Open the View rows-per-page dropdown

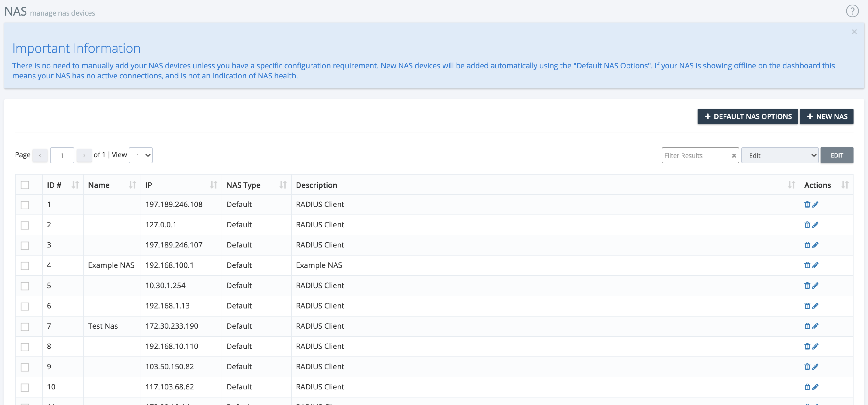141,155
